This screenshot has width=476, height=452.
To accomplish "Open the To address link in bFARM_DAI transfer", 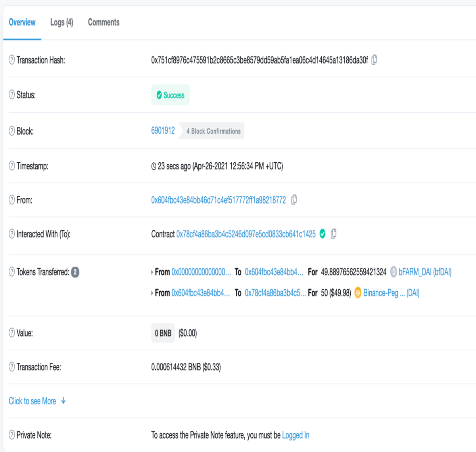I will click(x=274, y=272).
